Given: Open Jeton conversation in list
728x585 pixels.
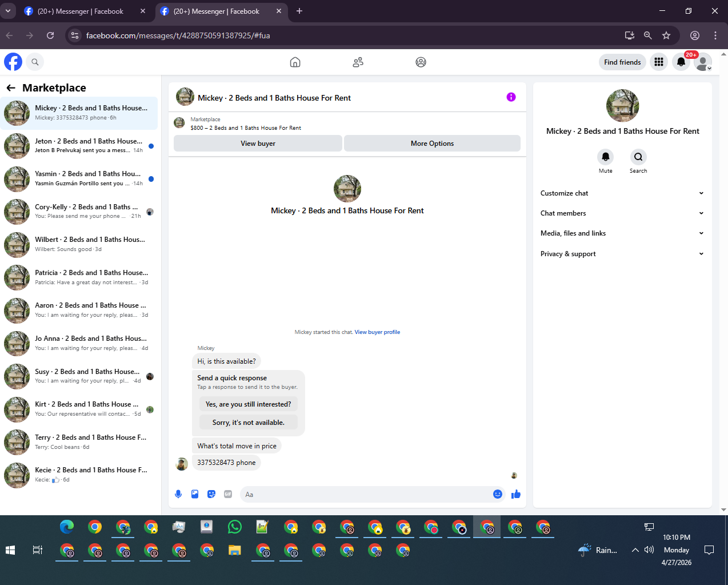Looking at the screenshot, I should coord(79,146).
